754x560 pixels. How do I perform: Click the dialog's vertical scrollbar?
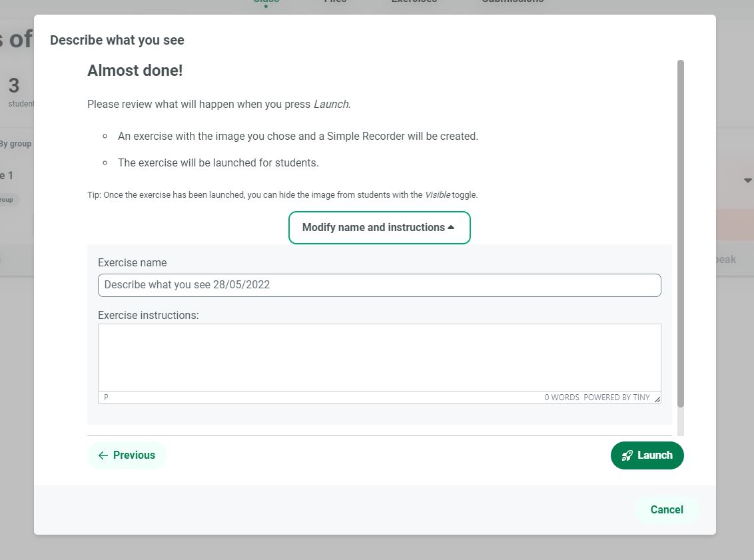[680, 233]
